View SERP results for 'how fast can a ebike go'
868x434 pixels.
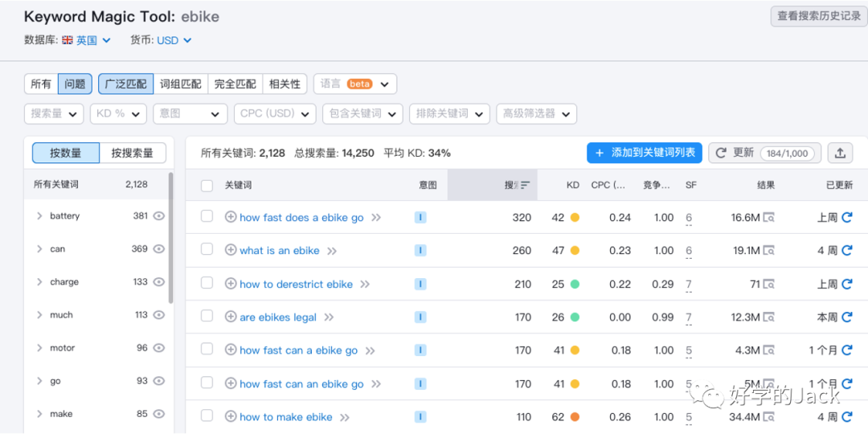[x=769, y=350]
